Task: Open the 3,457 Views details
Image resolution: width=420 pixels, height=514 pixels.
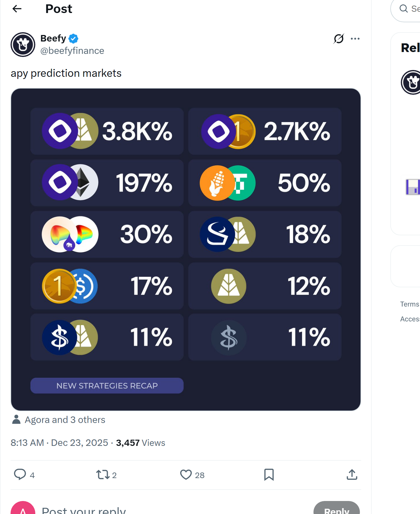Action: (140, 442)
